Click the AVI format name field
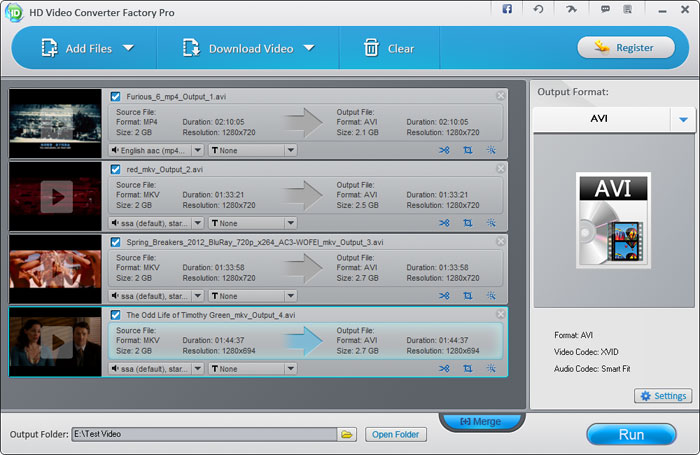 (602, 119)
